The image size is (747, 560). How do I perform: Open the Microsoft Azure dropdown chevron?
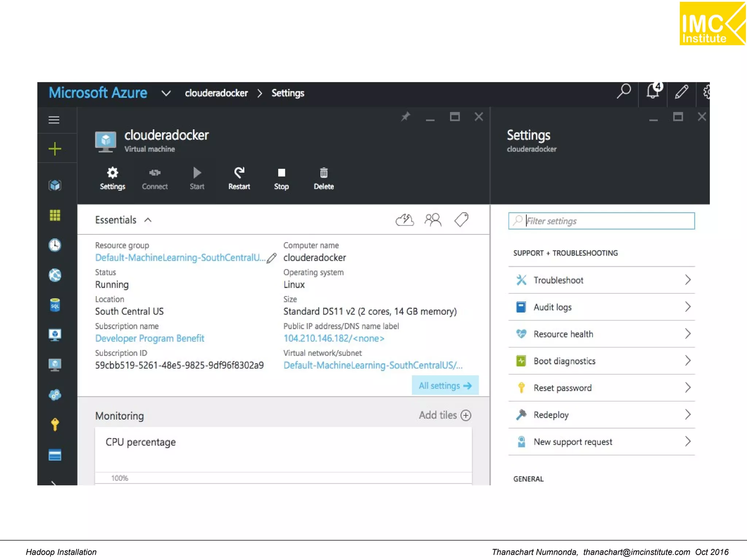click(166, 94)
